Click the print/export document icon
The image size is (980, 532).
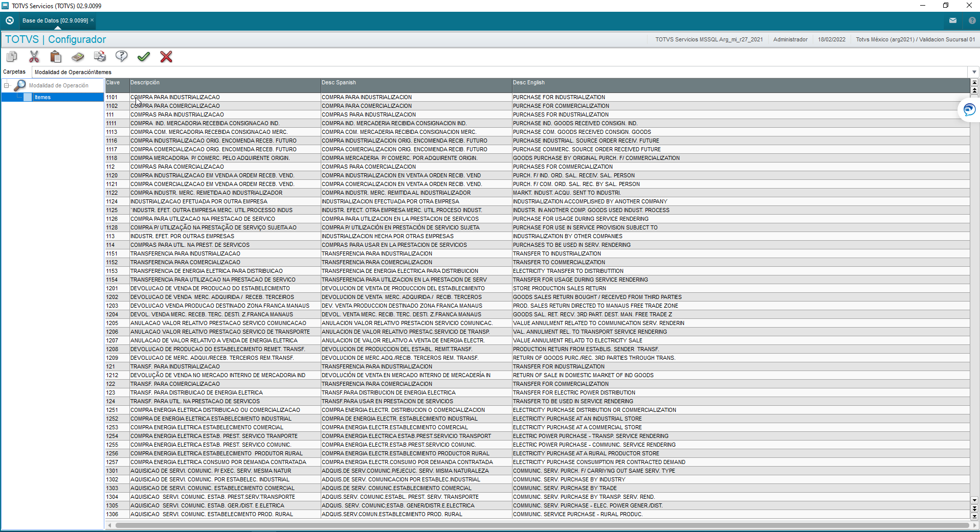(x=100, y=56)
